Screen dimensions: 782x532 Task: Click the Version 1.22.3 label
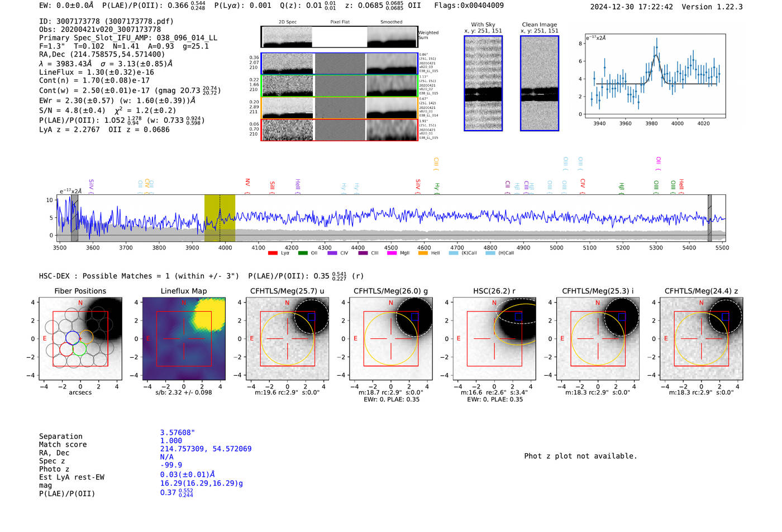(x=712, y=7)
